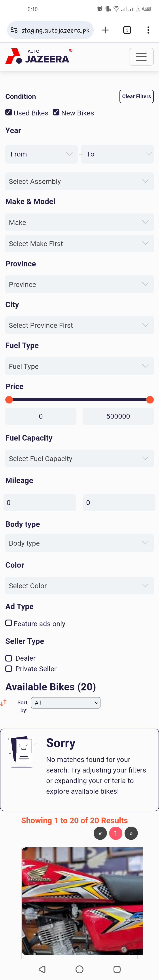Screen dimensions: 159x980
Task: Click the Clear Filters button
Action: coord(136,96)
